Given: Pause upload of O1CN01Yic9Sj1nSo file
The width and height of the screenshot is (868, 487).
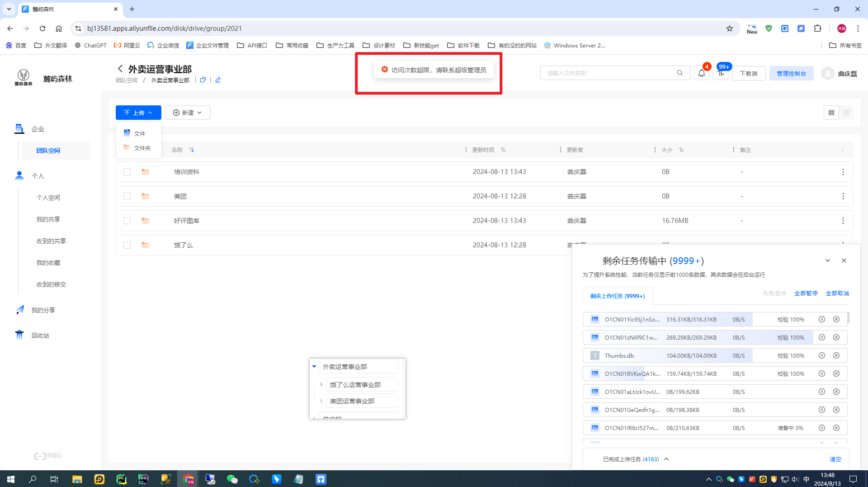Looking at the screenshot, I should 822,319.
